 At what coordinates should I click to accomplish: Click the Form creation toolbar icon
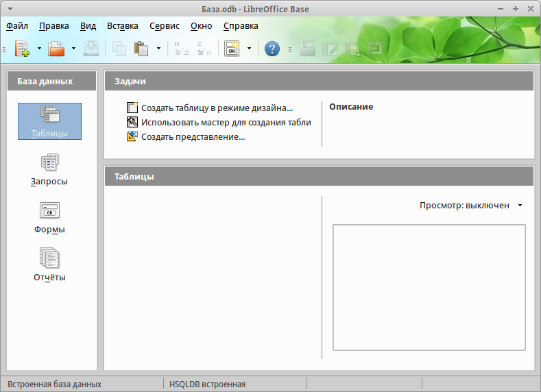pyautogui.click(x=232, y=49)
